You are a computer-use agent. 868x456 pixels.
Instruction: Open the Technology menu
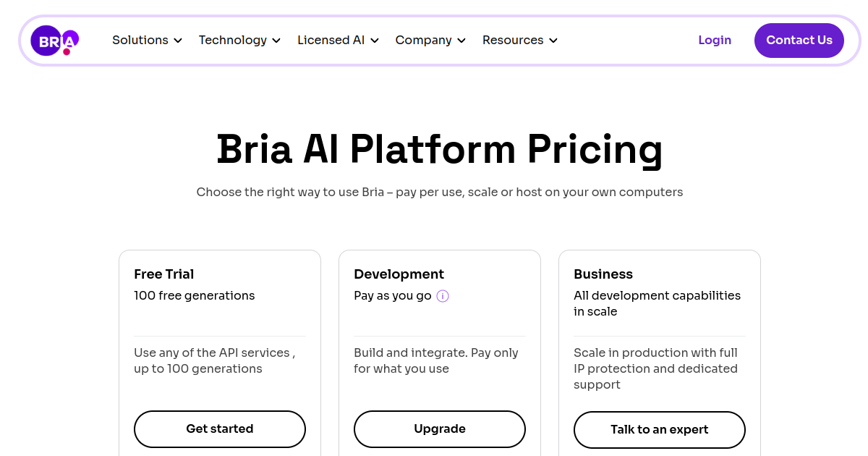point(233,41)
